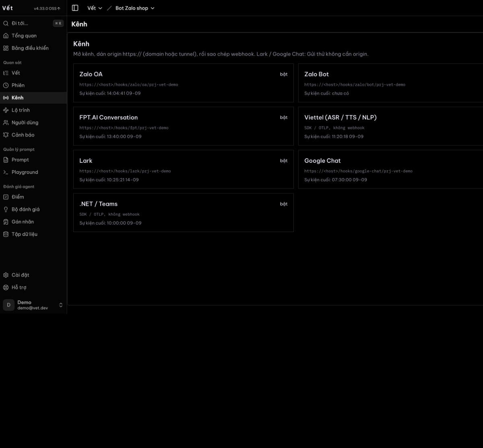Click the Cài đặt gear icon
This screenshot has width=483, height=448.
6,275
